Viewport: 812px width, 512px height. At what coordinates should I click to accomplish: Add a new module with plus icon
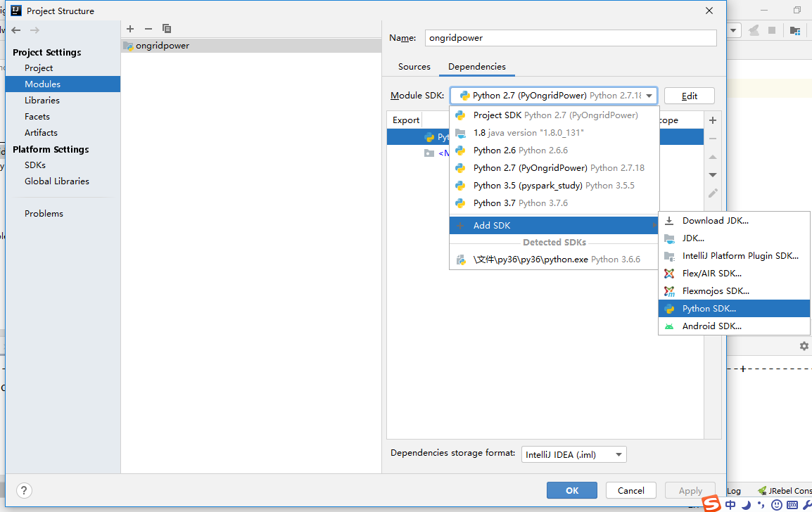point(130,29)
